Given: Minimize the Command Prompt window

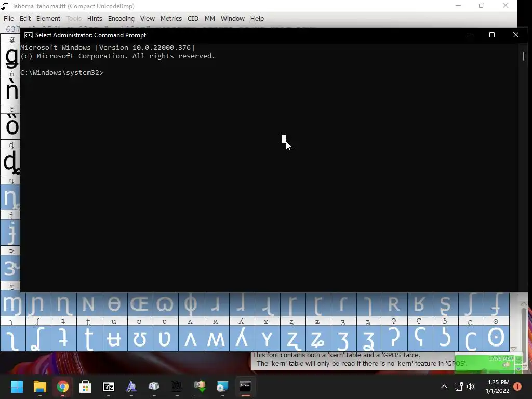Looking at the screenshot, I should tap(469, 35).
